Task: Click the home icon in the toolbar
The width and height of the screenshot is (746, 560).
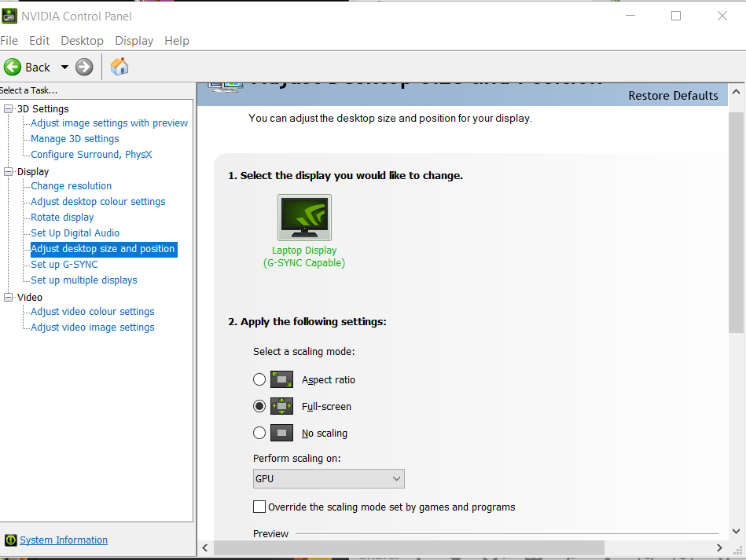Action: click(x=119, y=67)
